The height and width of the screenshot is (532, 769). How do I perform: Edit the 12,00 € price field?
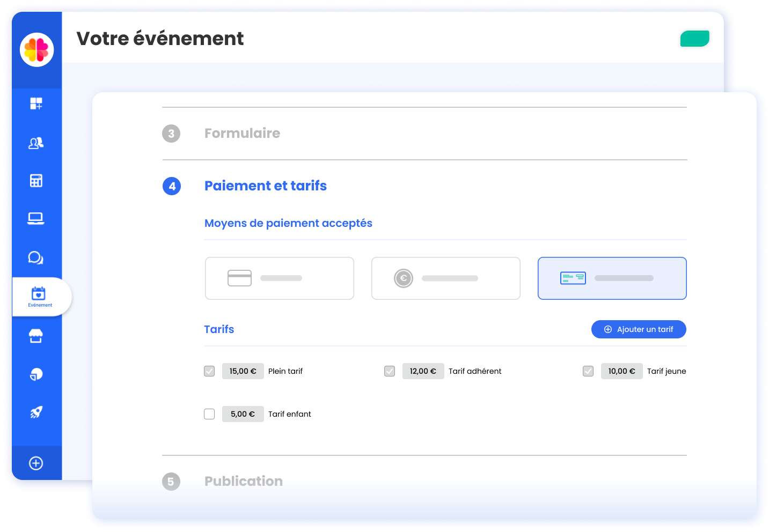[x=423, y=371]
